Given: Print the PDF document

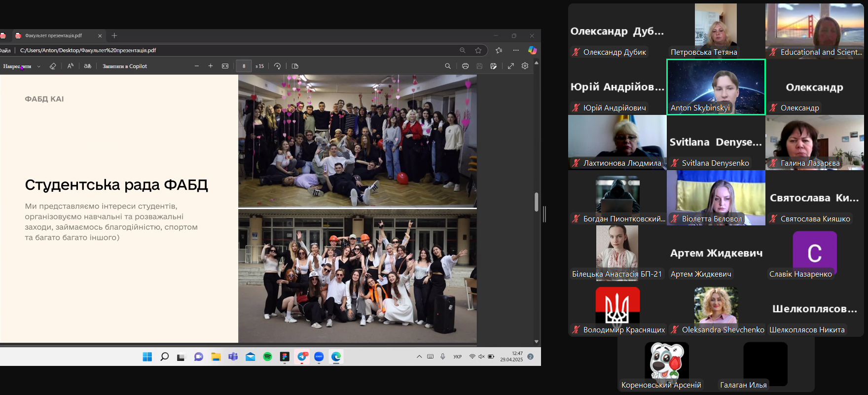Looking at the screenshot, I should tap(465, 66).
